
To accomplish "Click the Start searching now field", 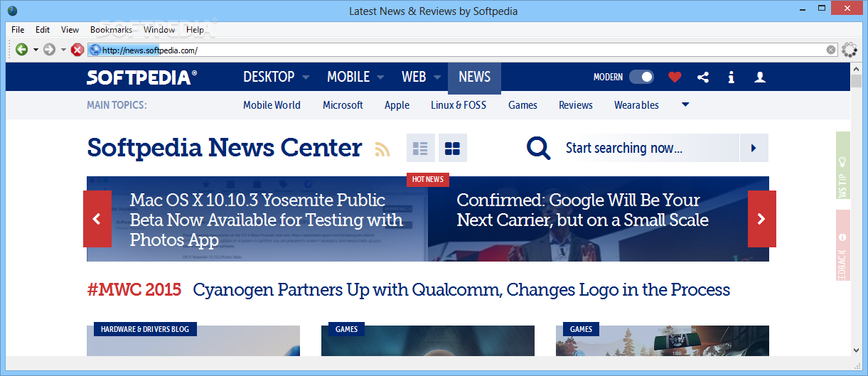I will (648, 148).
